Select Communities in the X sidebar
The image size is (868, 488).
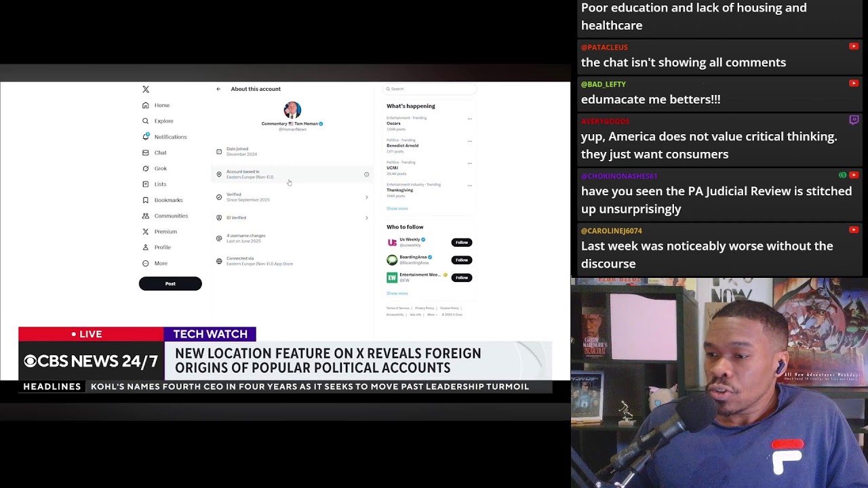pyautogui.click(x=171, y=216)
